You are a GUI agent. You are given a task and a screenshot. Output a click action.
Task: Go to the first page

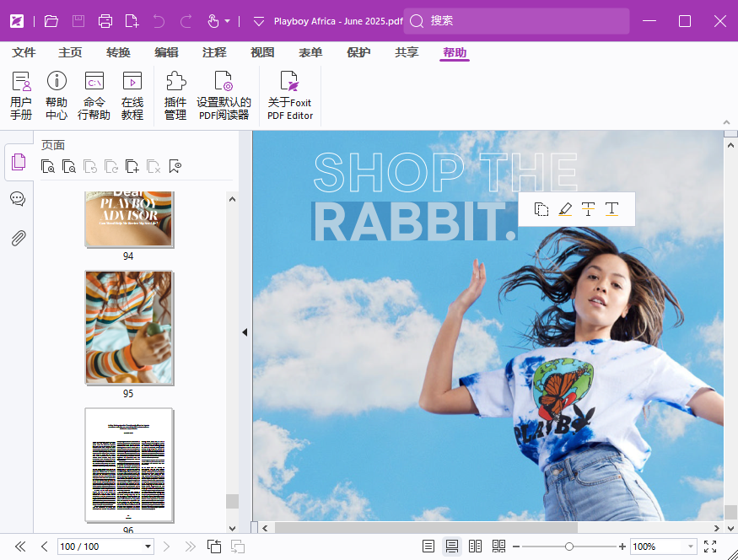tap(20, 547)
